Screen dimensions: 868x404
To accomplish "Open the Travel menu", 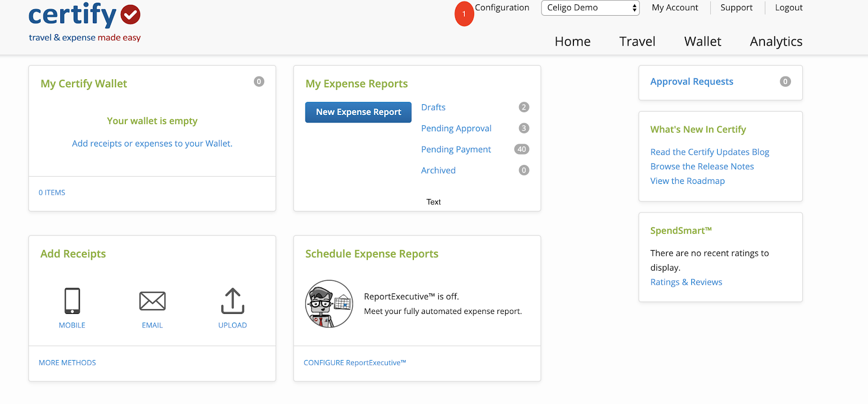I will [x=637, y=41].
